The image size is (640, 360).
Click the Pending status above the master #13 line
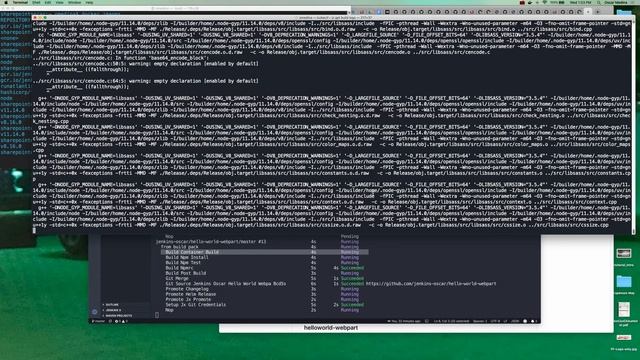(350, 236)
